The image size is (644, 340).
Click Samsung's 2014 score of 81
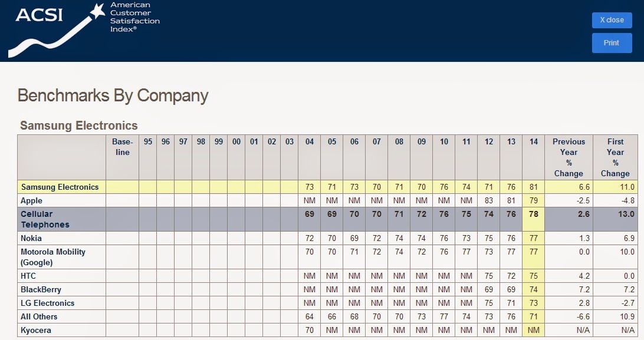click(x=534, y=187)
